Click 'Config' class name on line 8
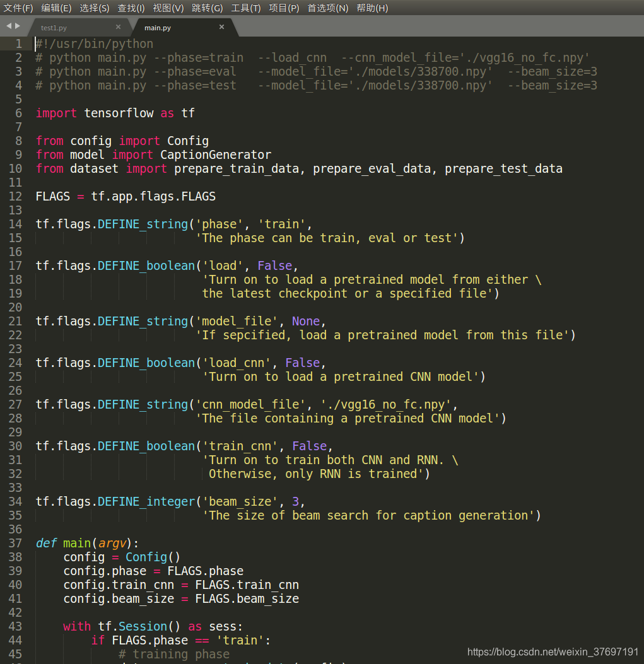The image size is (644, 664). pyautogui.click(x=188, y=141)
